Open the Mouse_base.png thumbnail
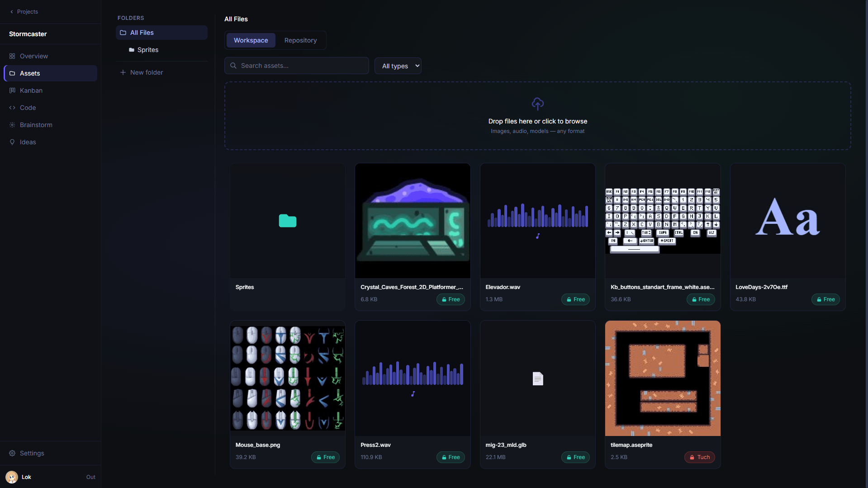The height and width of the screenshot is (488, 868). [x=288, y=378]
